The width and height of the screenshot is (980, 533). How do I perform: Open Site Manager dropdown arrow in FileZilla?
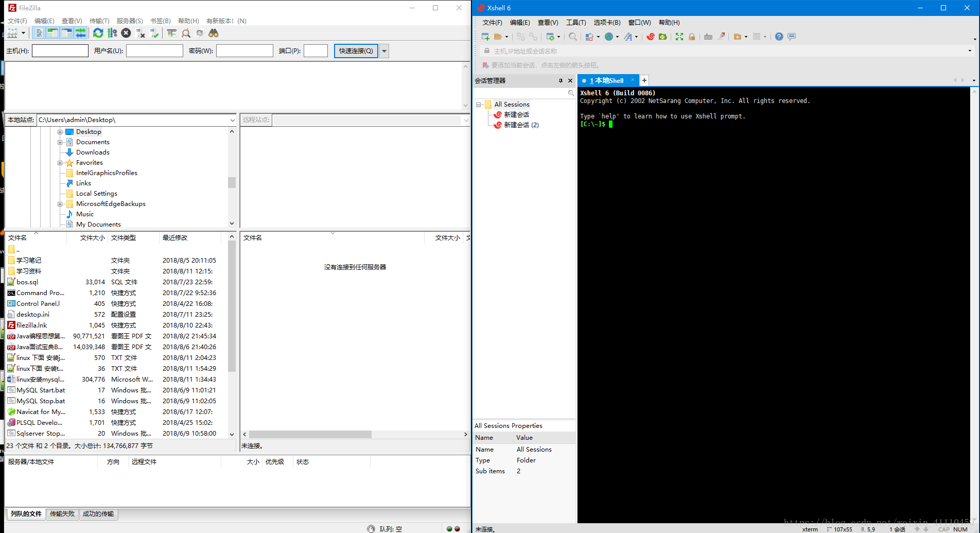(23, 33)
